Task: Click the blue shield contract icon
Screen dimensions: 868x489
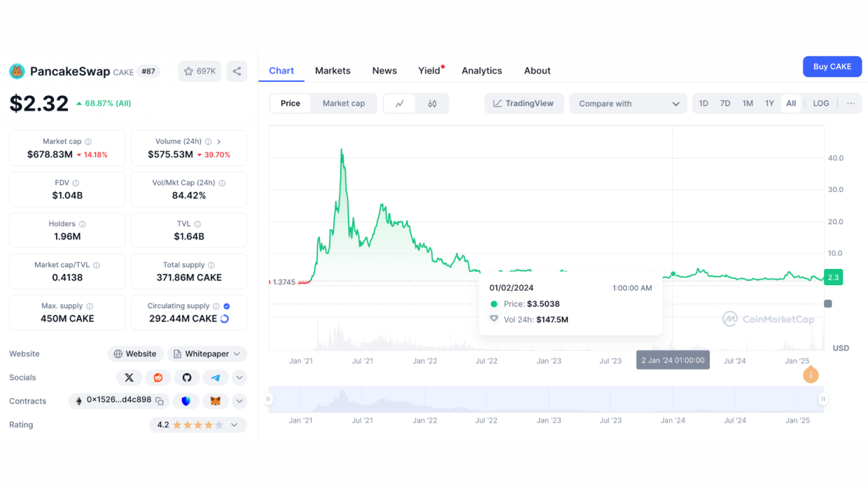Action: point(185,401)
